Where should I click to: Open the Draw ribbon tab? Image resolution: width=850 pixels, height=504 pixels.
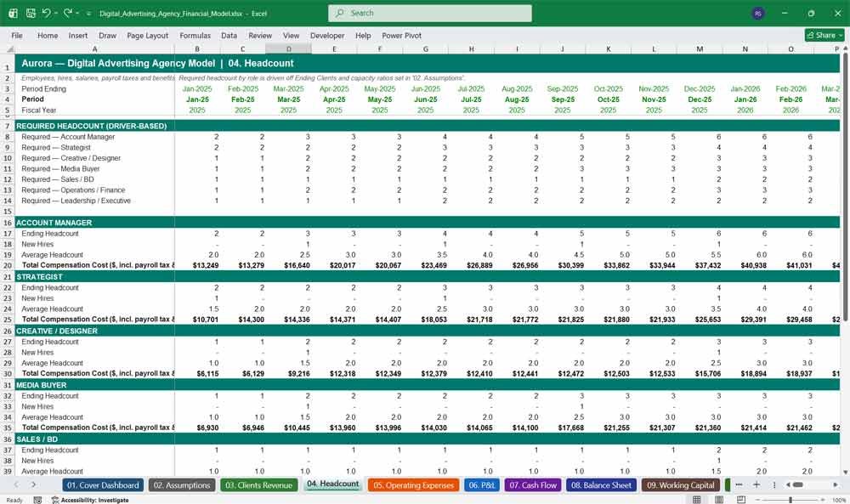pos(107,35)
